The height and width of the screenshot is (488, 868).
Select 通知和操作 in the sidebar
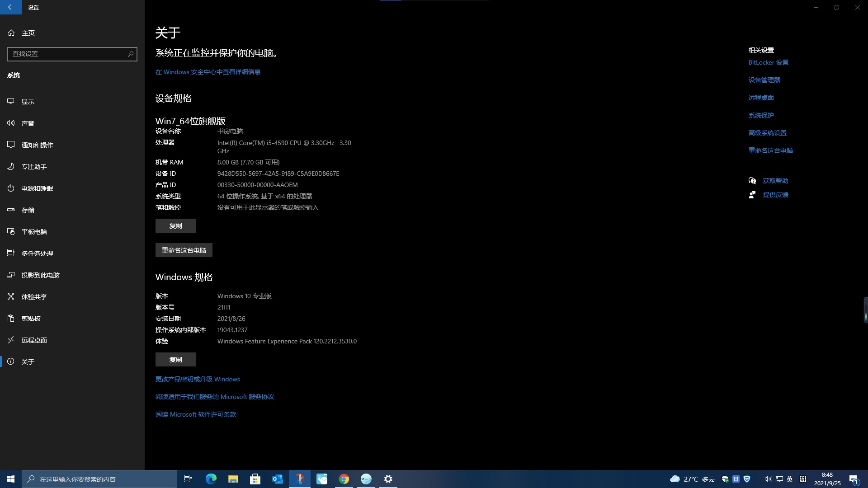(72, 145)
